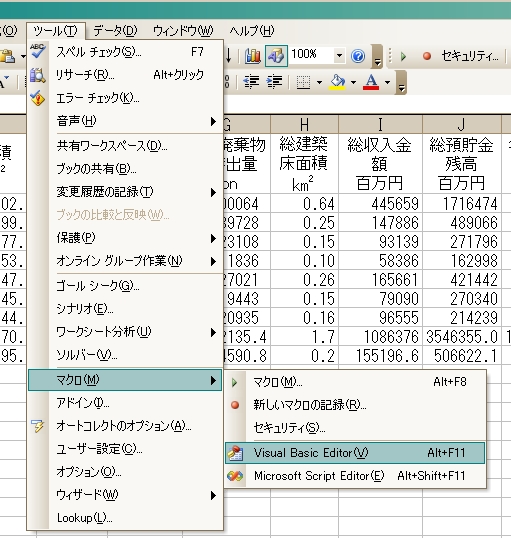Open アドイン(I) dialog
This screenshot has width=511, height=538.
pyautogui.click(x=125, y=403)
